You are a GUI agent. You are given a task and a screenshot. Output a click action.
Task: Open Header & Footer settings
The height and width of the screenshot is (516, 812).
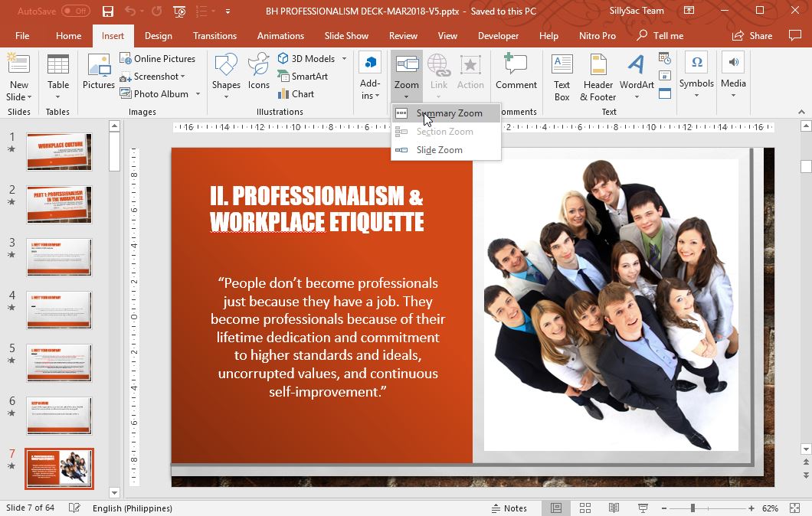pos(598,76)
